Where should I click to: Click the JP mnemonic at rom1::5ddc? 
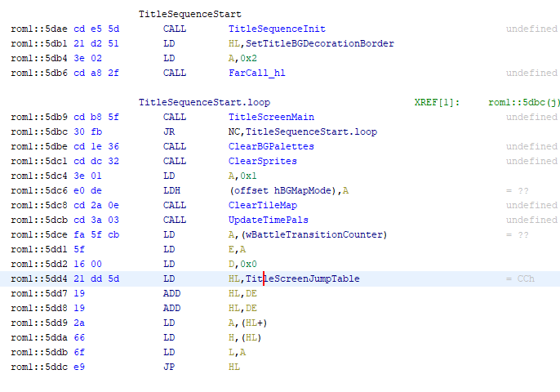tap(169, 367)
